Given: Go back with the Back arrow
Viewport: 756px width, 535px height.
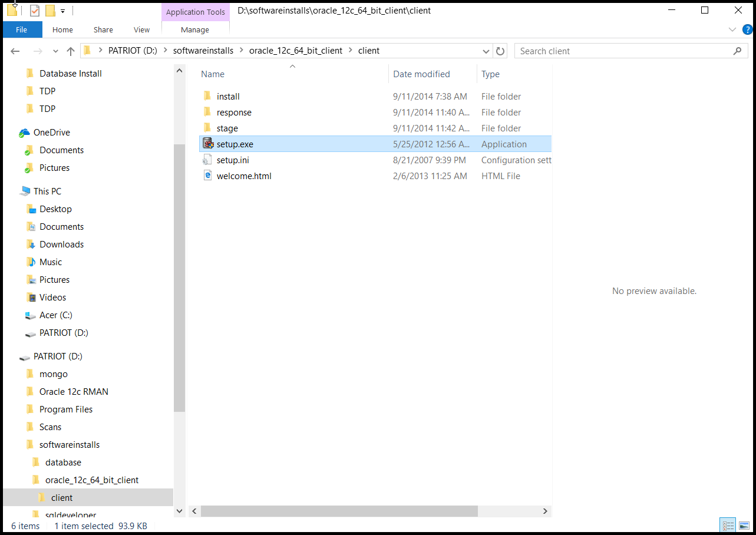Looking at the screenshot, I should (15, 51).
